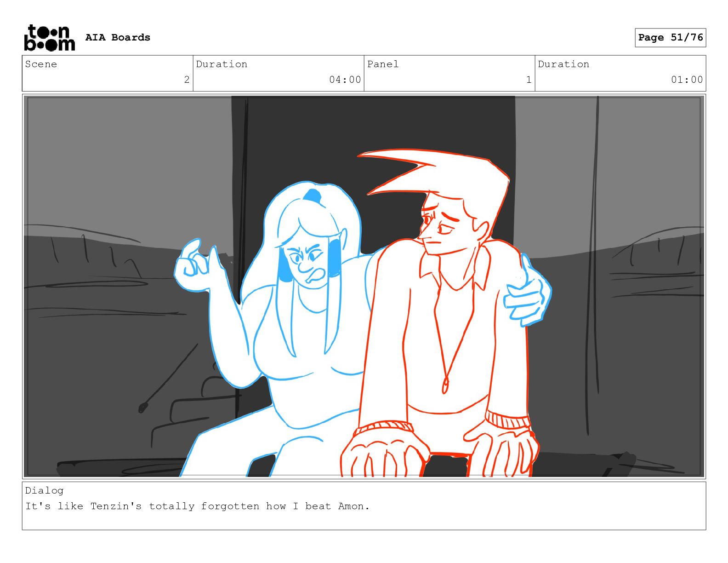Select the panel number value '1'
The width and height of the screenshot is (728, 563).
coord(529,80)
